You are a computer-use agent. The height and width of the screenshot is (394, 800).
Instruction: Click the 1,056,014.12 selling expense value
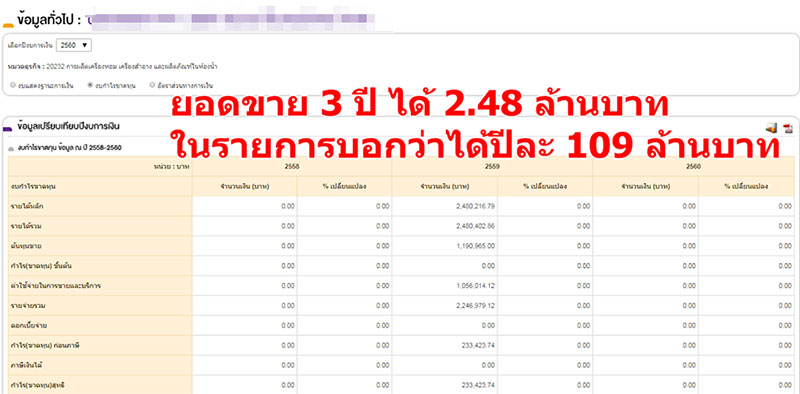(x=476, y=286)
